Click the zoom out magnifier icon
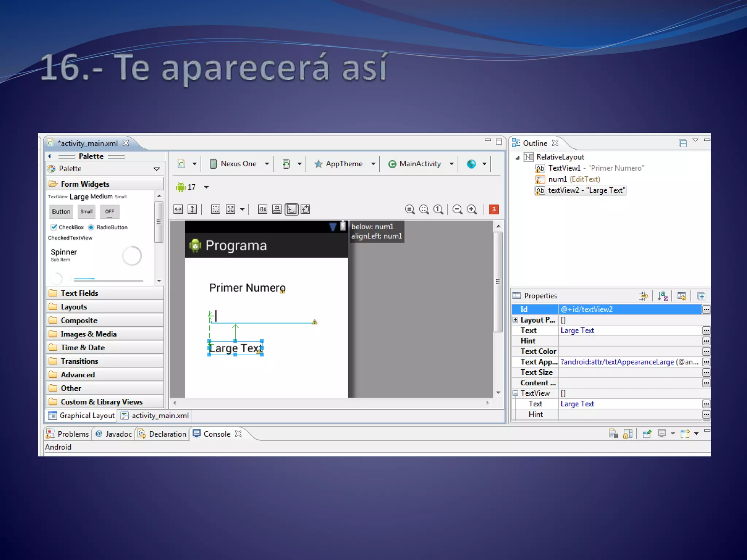This screenshot has height=560, width=747. (x=457, y=209)
